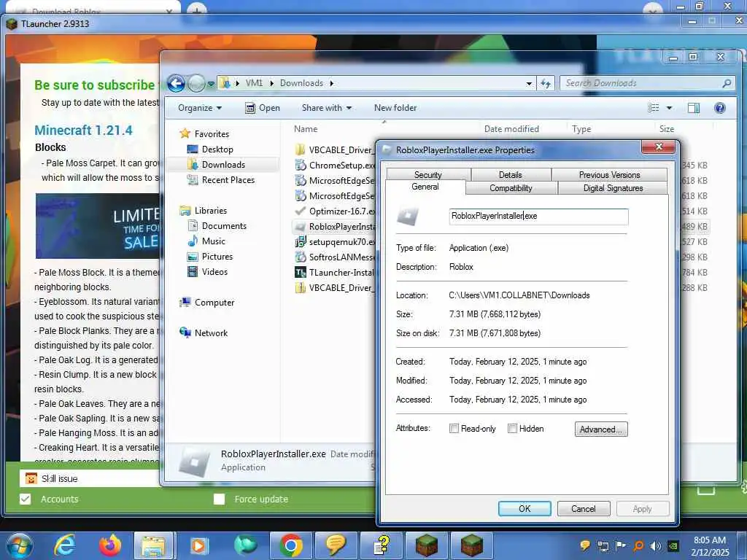Click Cancel in Properties dialog
The width and height of the screenshot is (747, 560).
click(x=583, y=508)
